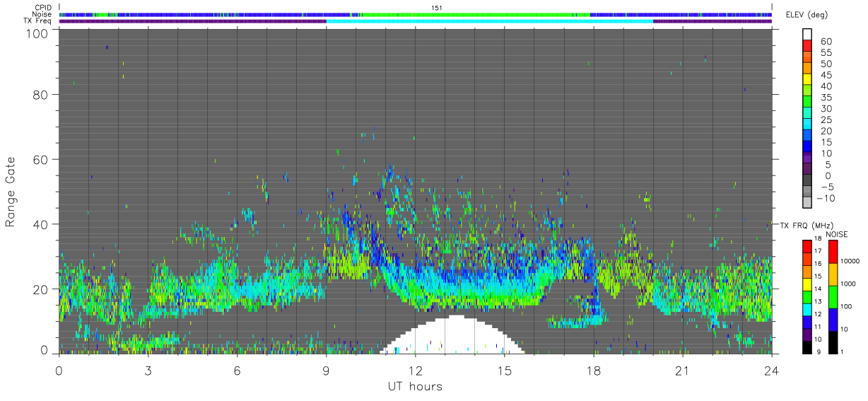Select ELEV color segment between 55 and 60
This screenshot has width=868, height=401.
807,46
